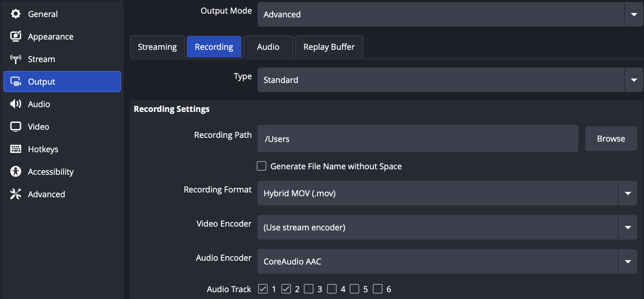Enable Generate File Name without Space
Image resolution: width=644 pixels, height=299 pixels.
[262, 166]
